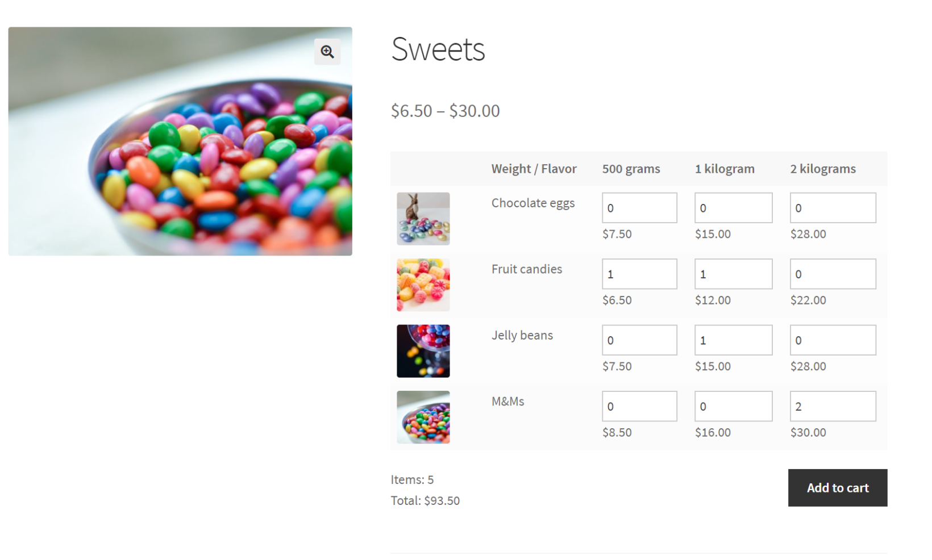Click M&Ms 2 kilograms quantity field

pyautogui.click(x=833, y=406)
